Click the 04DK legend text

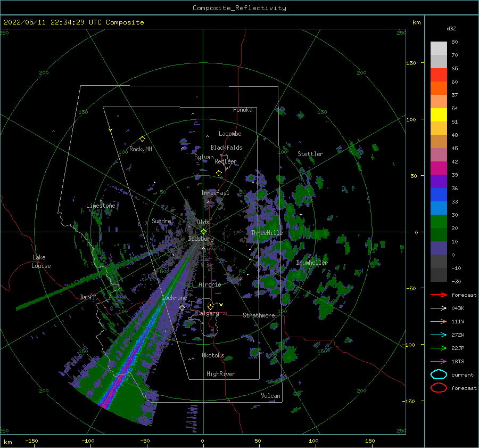[458, 308]
